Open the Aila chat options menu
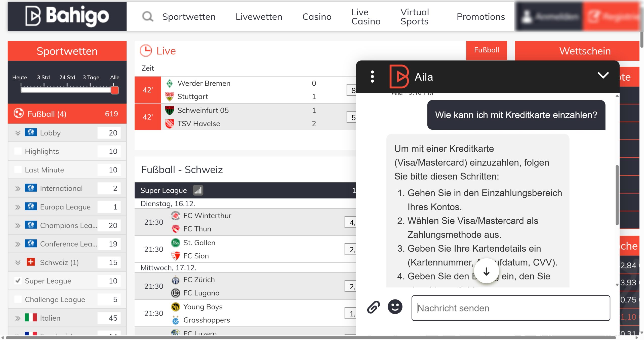 coord(372,77)
